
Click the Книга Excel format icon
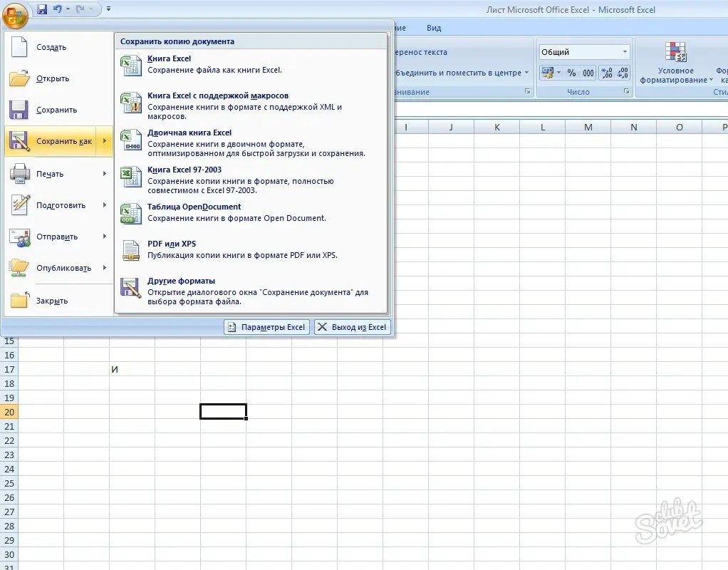tap(131, 65)
